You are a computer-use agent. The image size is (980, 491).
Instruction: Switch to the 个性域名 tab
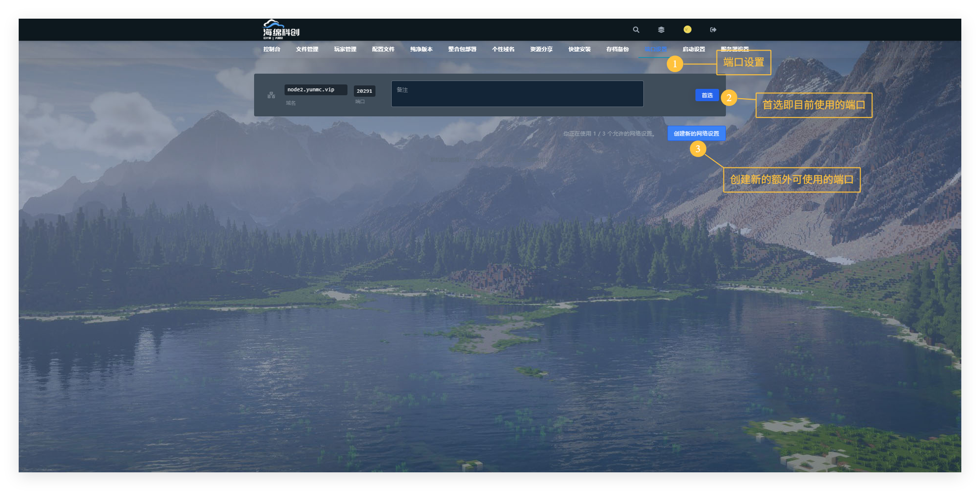(503, 49)
